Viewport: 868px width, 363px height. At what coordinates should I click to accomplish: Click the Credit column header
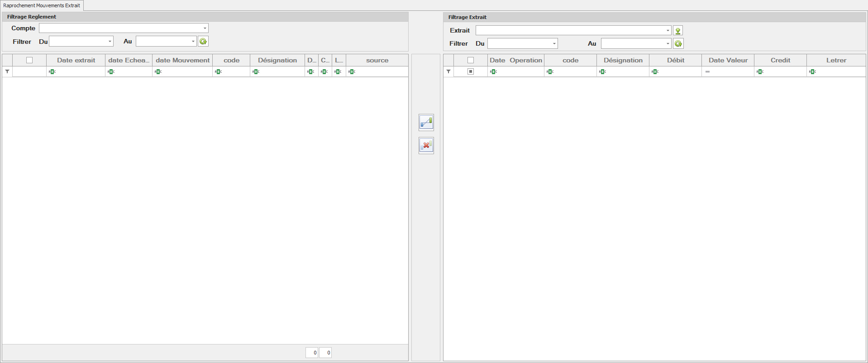[x=780, y=60]
